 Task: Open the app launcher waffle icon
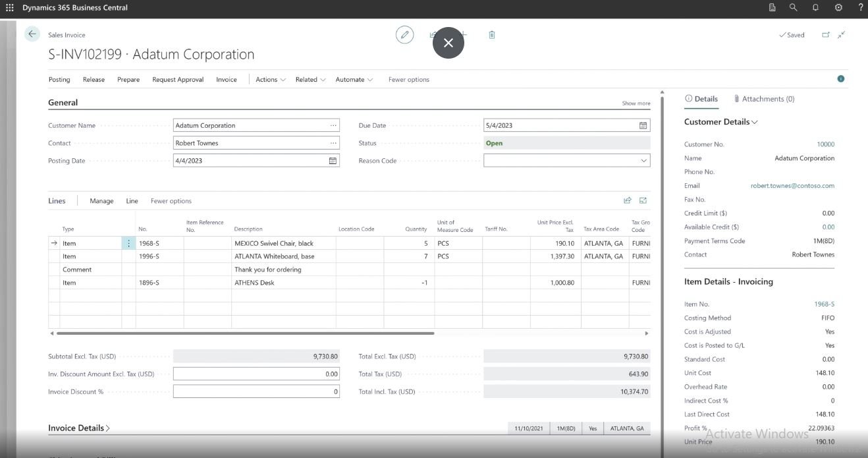click(10, 8)
